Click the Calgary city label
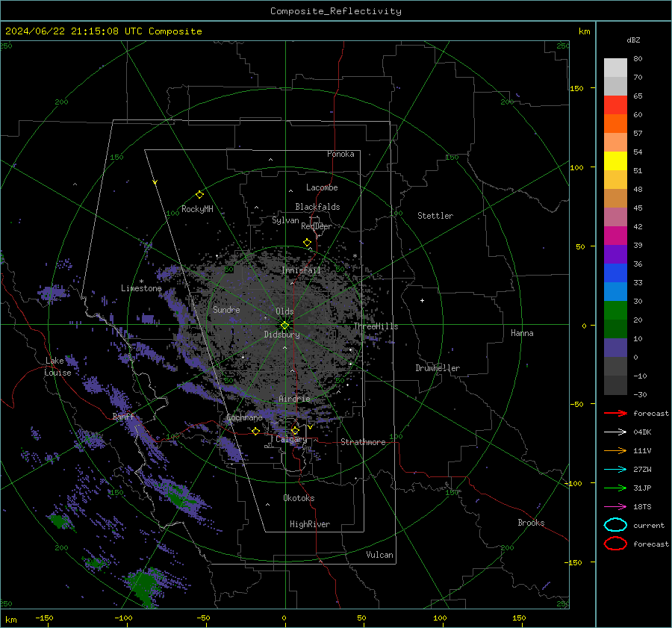Screen dimensions: 672x628 point(291,439)
